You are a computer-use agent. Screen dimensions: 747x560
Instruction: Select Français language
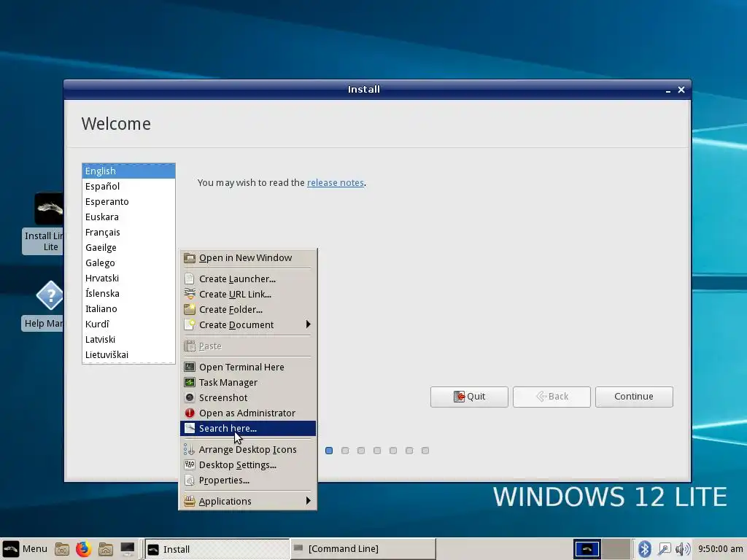point(128,232)
